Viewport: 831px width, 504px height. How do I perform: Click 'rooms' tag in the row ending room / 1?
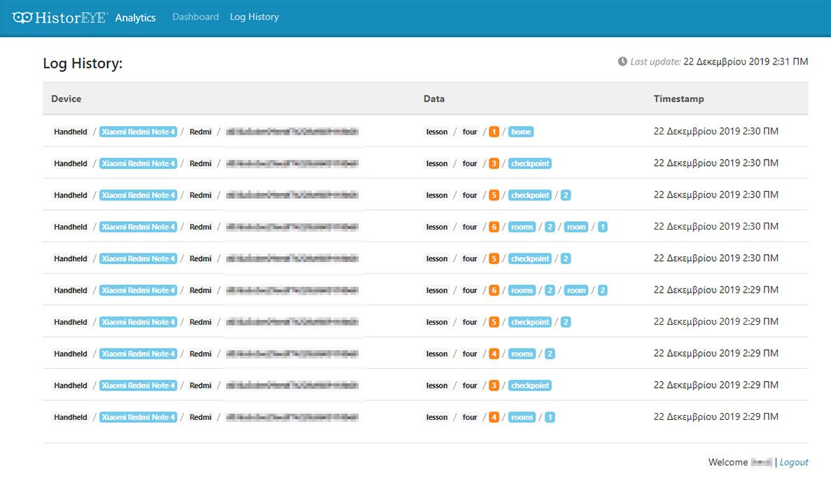pos(522,227)
